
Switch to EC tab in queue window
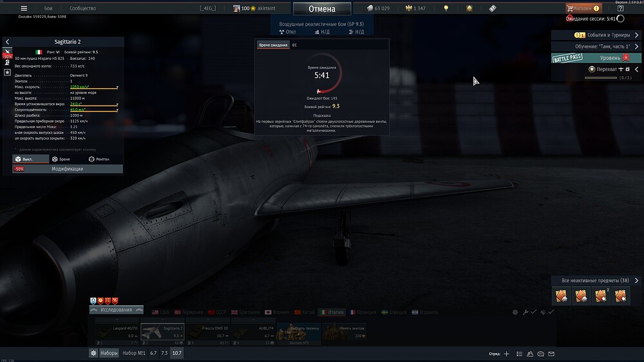[x=294, y=45]
